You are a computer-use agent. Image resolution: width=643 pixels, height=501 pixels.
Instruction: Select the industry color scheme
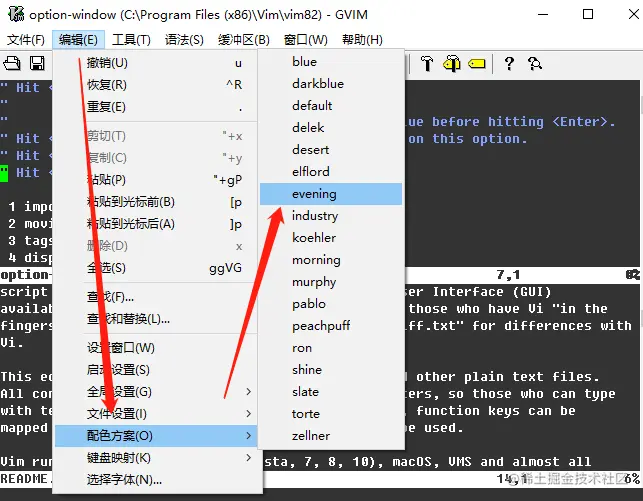pos(331,216)
